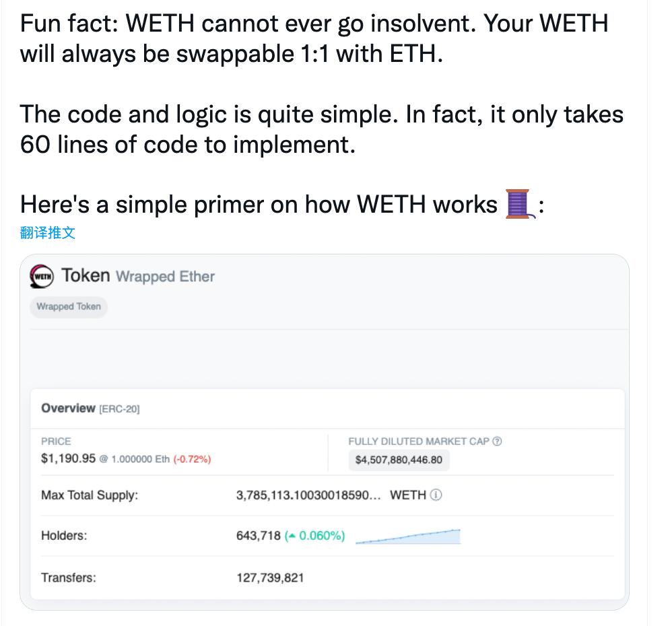Click the 643,718 holders count

tap(259, 536)
